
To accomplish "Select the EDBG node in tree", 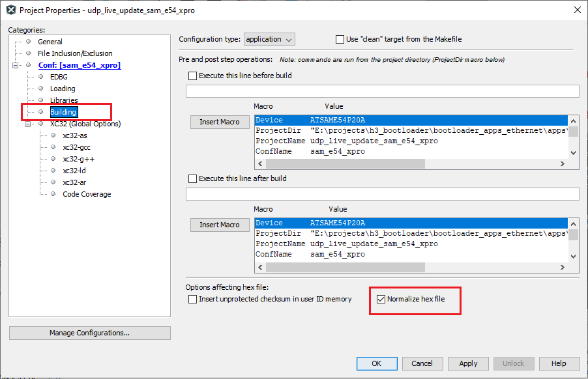I will pyautogui.click(x=59, y=77).
